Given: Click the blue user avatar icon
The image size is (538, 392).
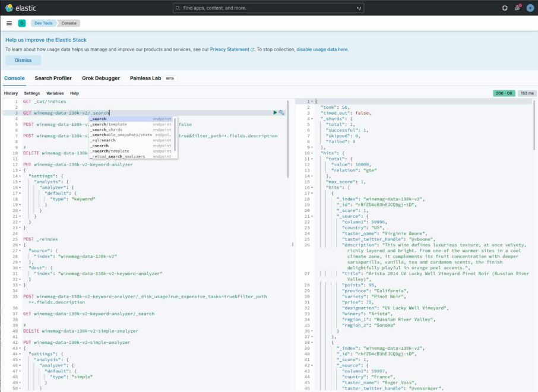Looking at the screenshot, I should tap(530, 8).
